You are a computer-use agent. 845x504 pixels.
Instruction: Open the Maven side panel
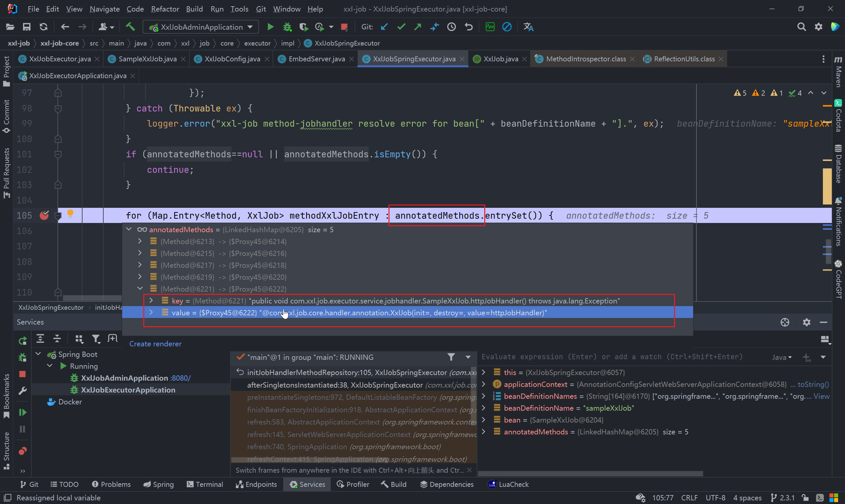click(838, 72)
